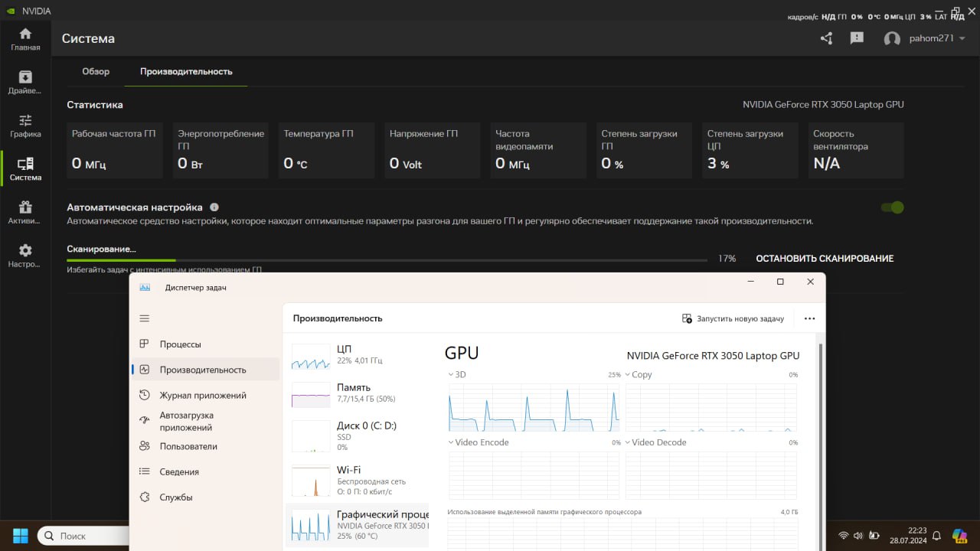Image resolution: width=980 pixels, height=551 pixels.
Task: Click the three-dots more options in Task Manager
Action: [x=809, y=318]
